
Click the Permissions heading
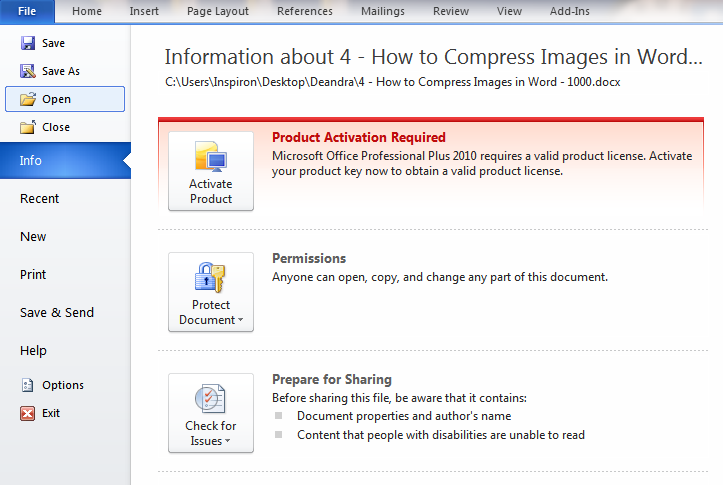309,258
